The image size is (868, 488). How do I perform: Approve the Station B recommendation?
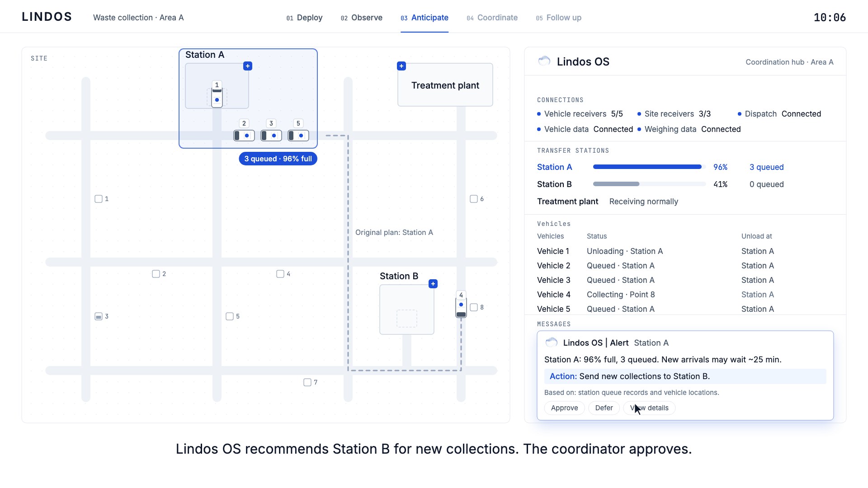[x=564, y=408]
